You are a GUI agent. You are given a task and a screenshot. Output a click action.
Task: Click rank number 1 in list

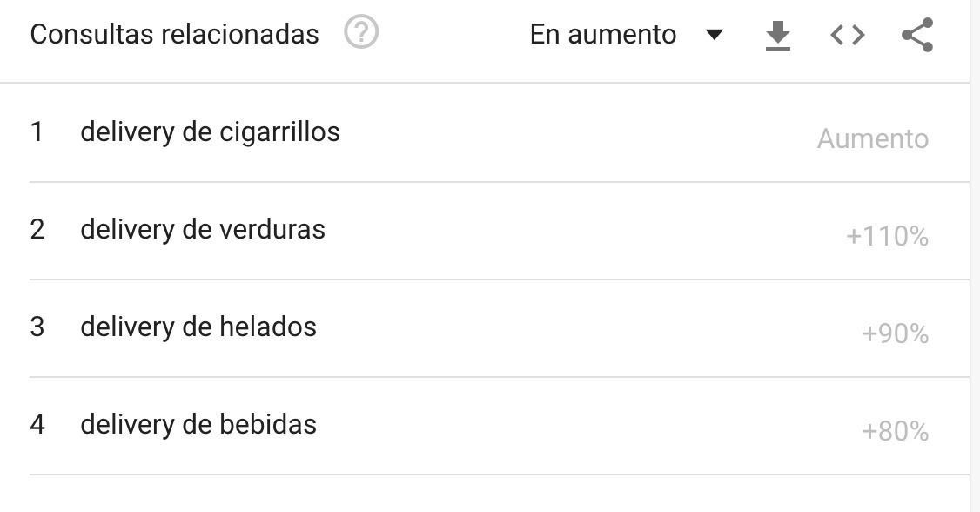(x=37, y=132)
